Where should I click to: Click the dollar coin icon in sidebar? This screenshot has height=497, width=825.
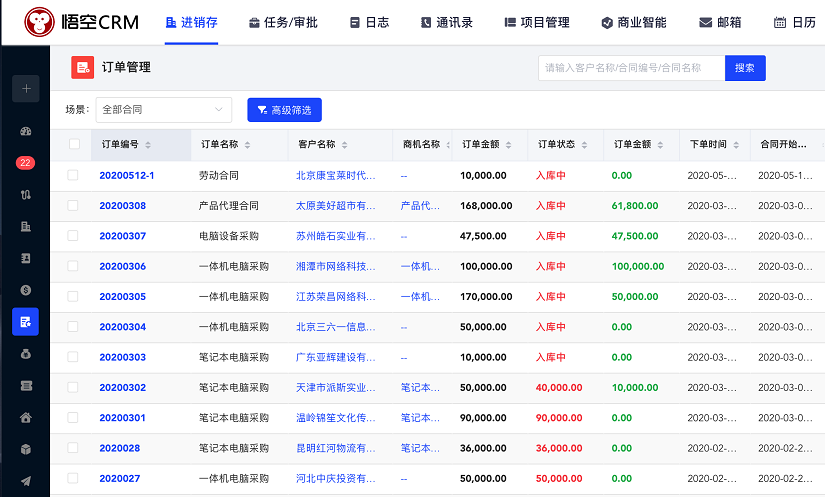[x=25, y=289]
